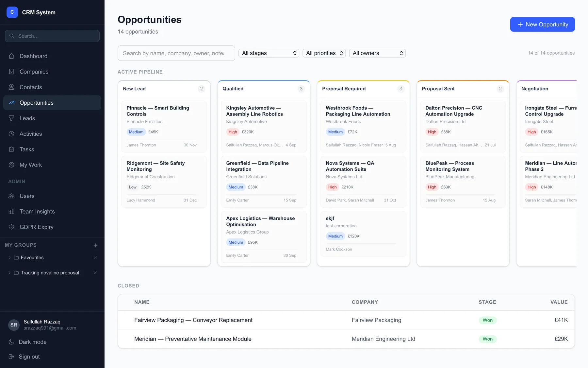588x368 pixels.
Task: Open Nova Systems QA Automation Suite card
Action: pyautogui.click(x=363, y=182)
